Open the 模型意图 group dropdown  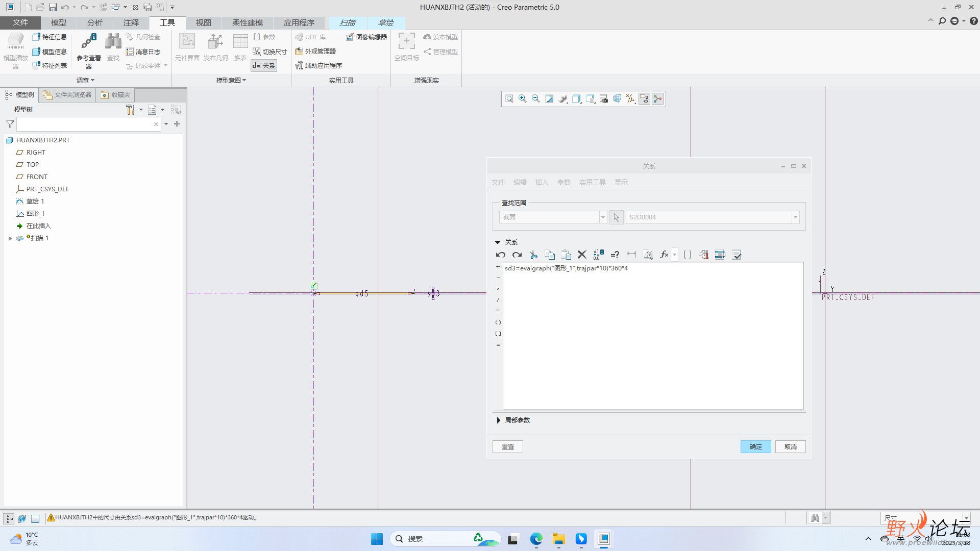[x=231, y=80]
